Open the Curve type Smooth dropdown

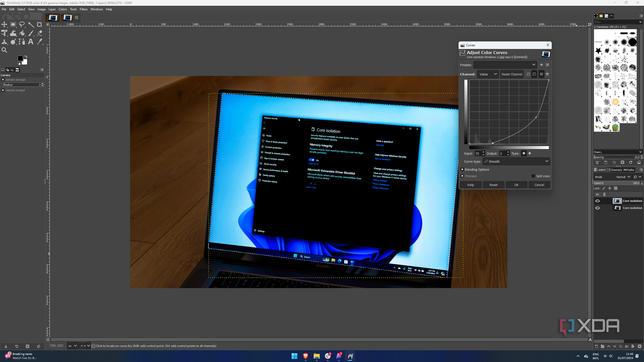point(516,161)
